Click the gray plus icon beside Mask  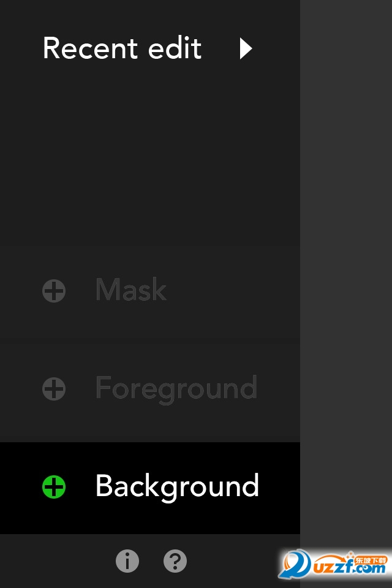(x=54, y=291)
